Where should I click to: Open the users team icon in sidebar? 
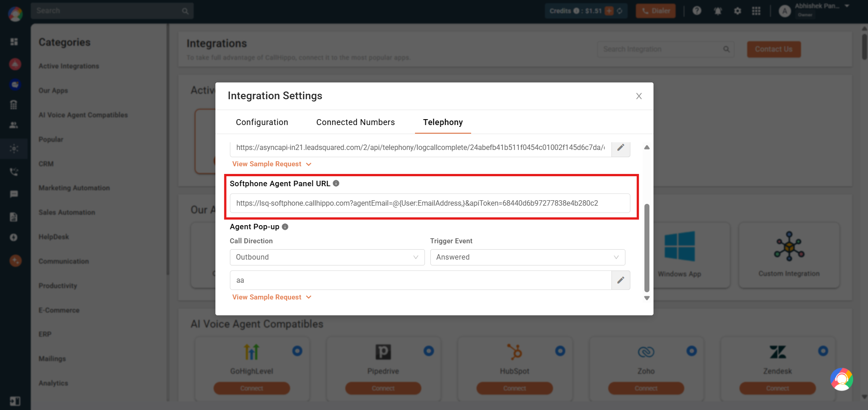click(x=14, y=125)
